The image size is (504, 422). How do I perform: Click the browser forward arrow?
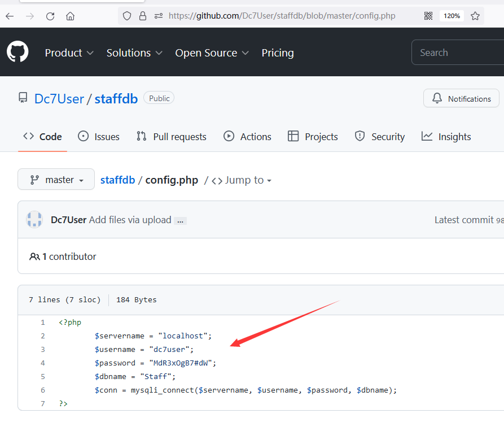(x=30, y=16)
